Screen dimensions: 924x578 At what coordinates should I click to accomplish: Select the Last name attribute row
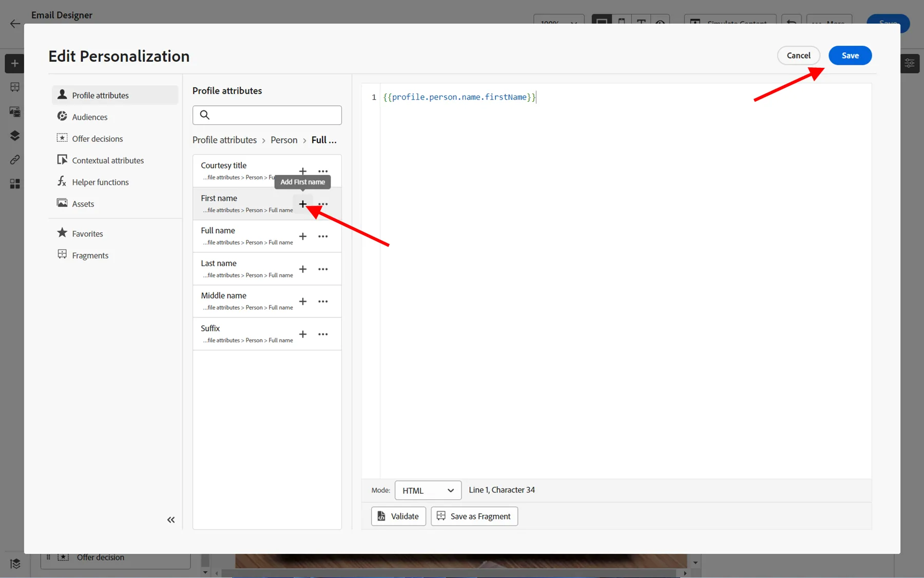pyautogui.click(x=267, y=269)
